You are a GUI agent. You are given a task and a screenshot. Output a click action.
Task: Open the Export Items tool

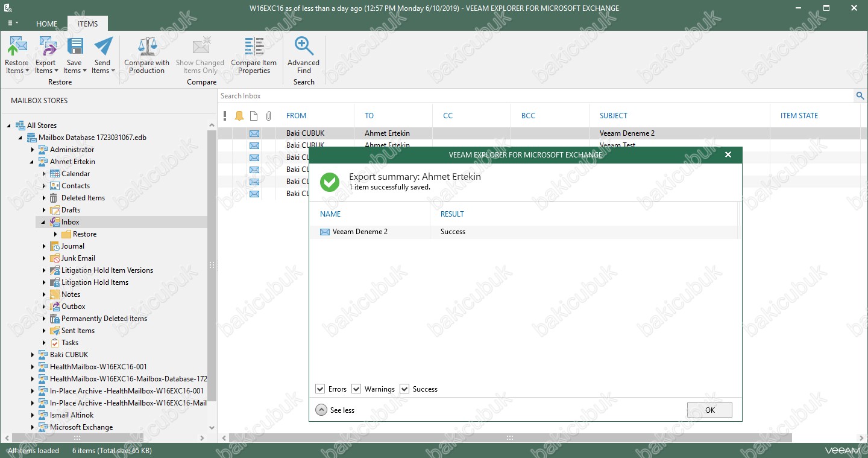(x=46, y=55)
